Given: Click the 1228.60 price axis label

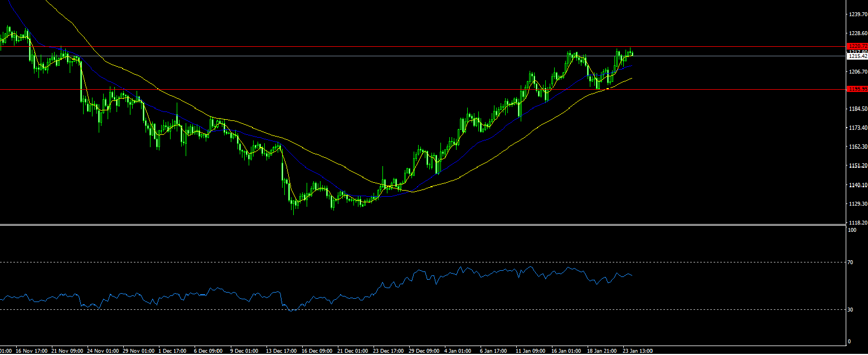Looking at the screenshot, I should (857, 33).
